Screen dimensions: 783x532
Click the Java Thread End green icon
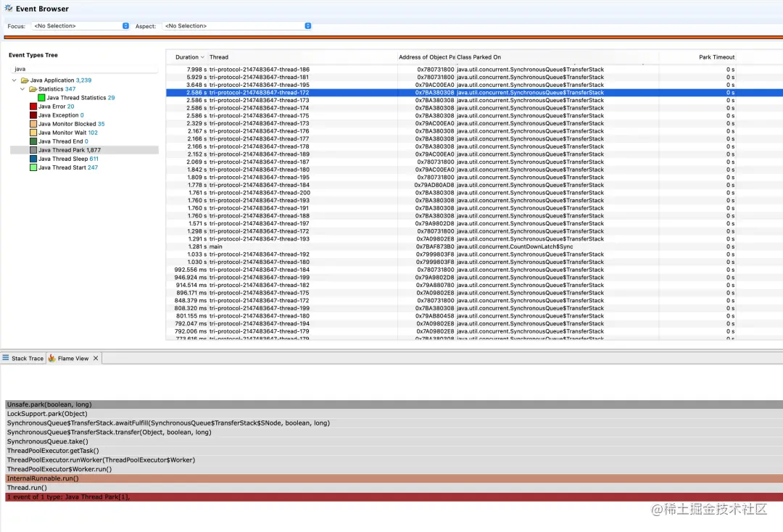[x=33, y=142]
